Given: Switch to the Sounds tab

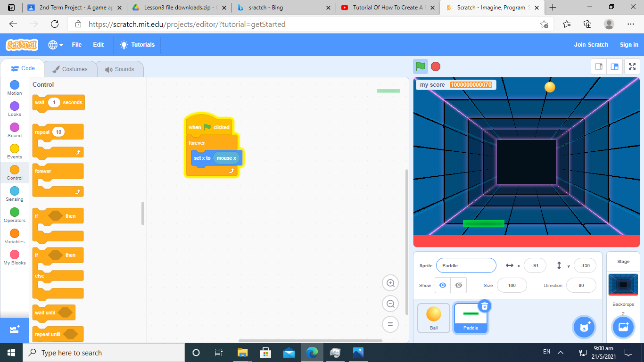Looking at the screenshot, I should pyautogui.click(x=120, y=69).
